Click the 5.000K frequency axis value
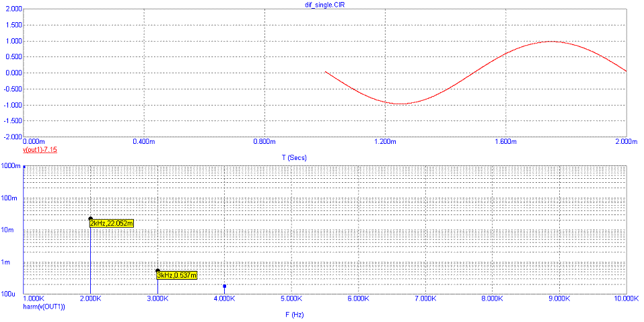The height and width of the screenshot is (322, 644). click(x=291, y=298)
